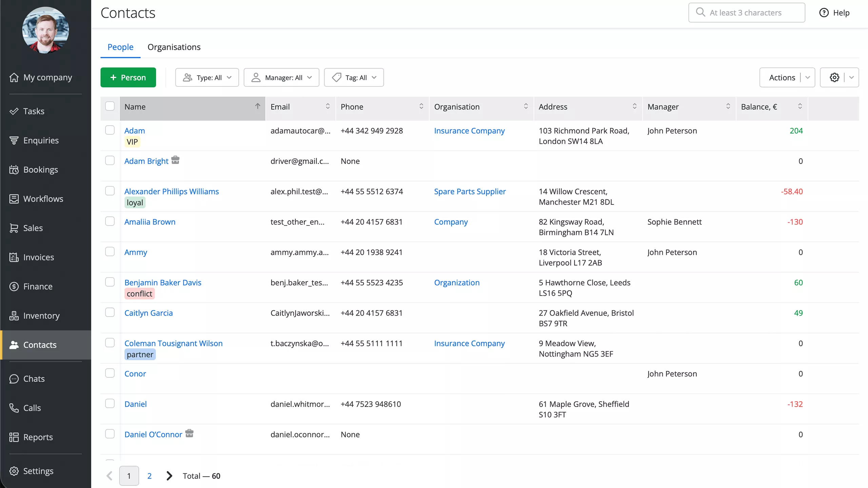Open the Spare Parts Supplier organisation link
This screenshot has height=488, width=868.
tap(470, 191)
